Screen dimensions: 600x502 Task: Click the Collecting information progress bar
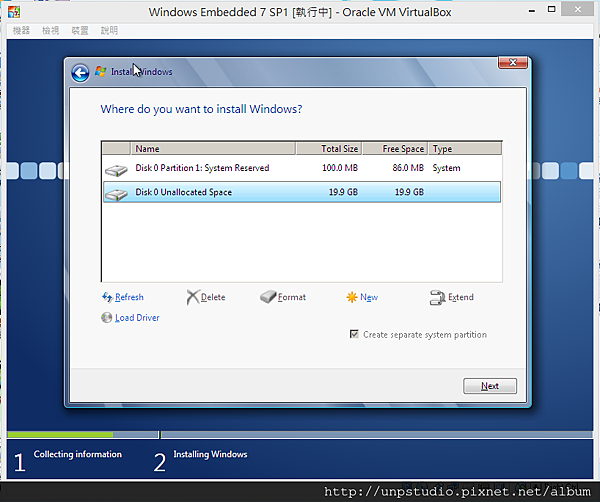(x=83, y=435)
